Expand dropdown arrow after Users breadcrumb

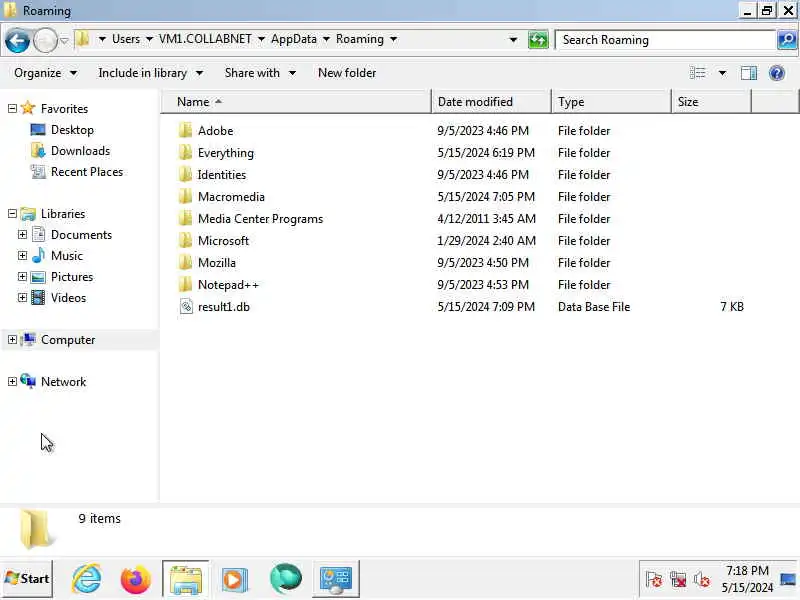[149, 39]
